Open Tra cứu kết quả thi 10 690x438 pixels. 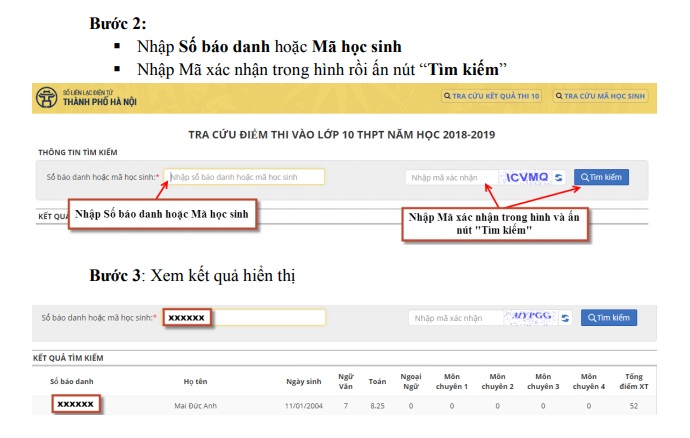click(x=494, y=96)
